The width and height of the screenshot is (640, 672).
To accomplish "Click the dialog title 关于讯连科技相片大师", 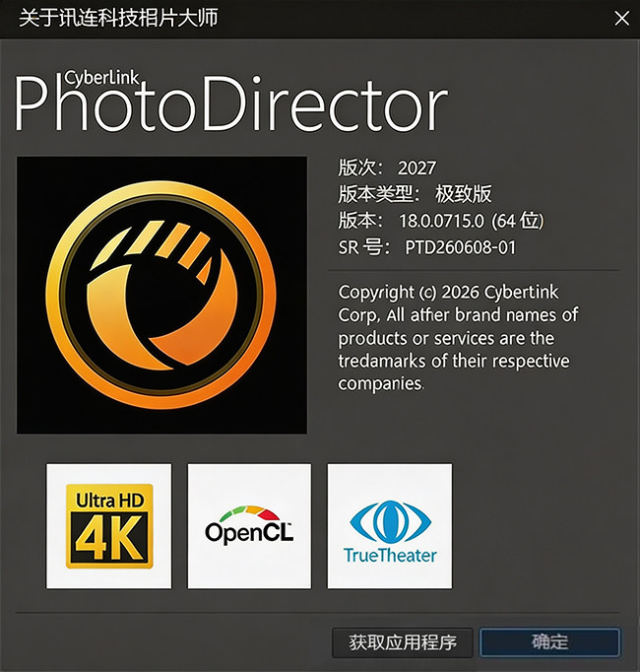I will pos(118,18).
